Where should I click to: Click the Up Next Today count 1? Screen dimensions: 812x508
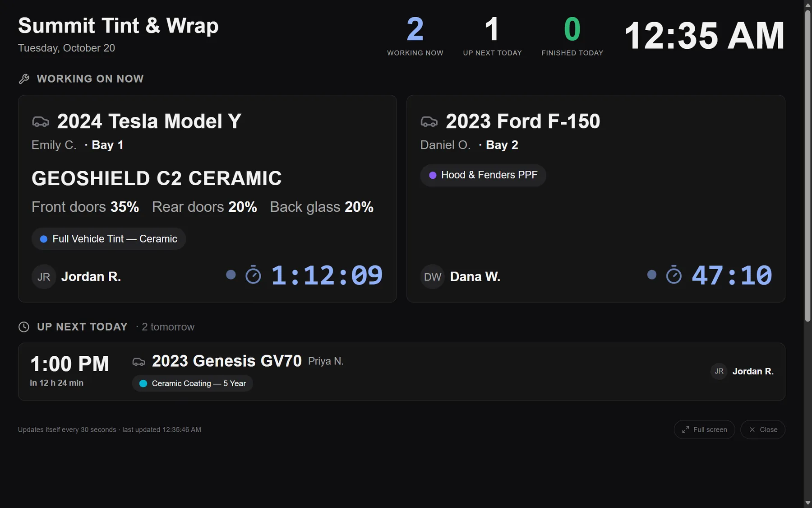[x=492, y=29]
